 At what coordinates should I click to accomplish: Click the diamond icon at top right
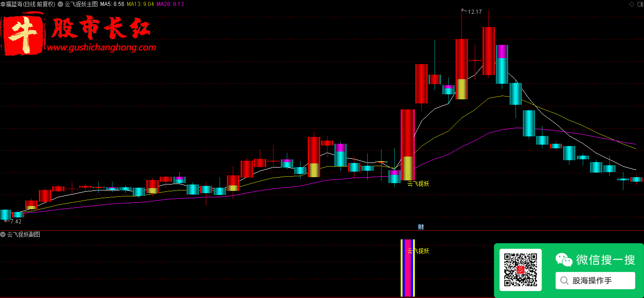632,4
